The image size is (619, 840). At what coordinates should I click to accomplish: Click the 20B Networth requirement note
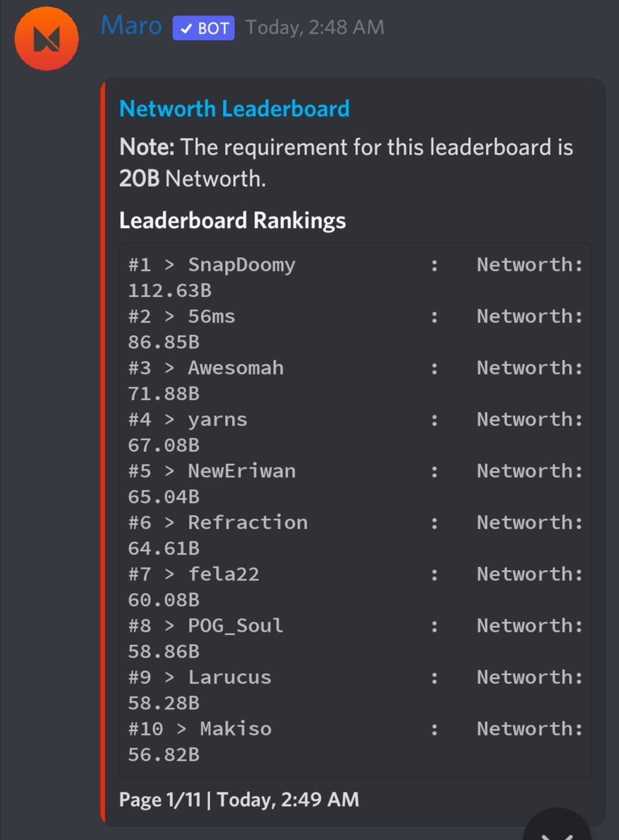pyautogui.click(x=346, y=163)
